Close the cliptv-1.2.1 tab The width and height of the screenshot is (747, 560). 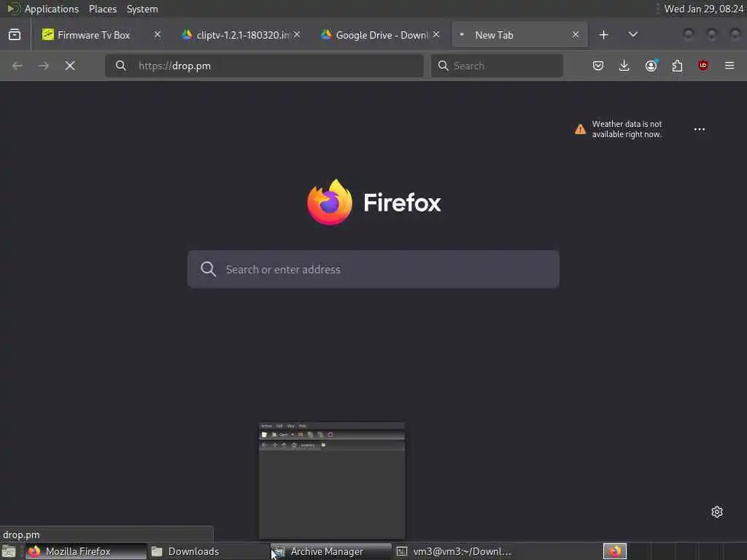pyautogui.click(x=297, y=35)
